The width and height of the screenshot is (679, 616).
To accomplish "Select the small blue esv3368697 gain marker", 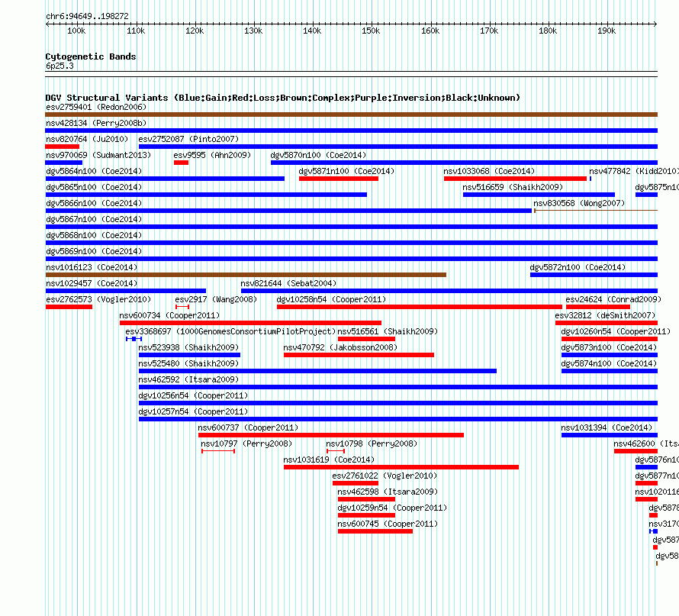I will (x=134, y=339).
